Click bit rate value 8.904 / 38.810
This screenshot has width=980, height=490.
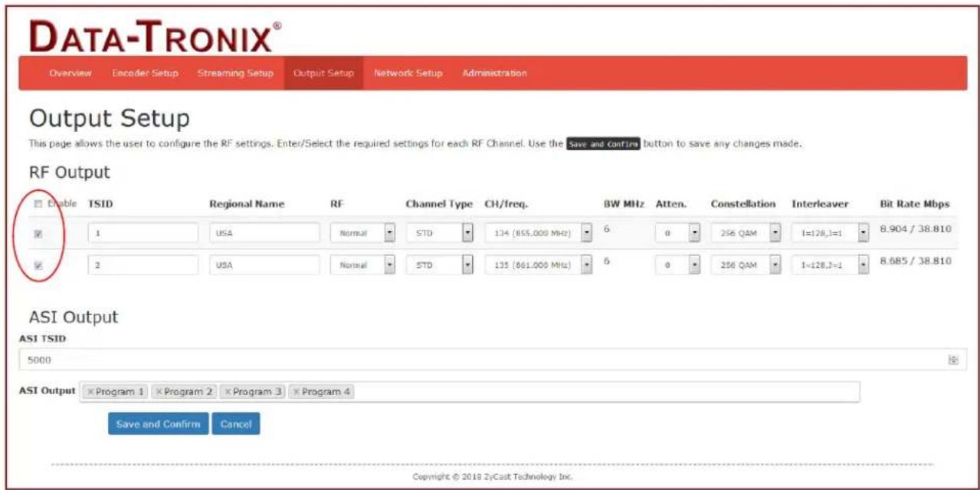pyautogui.click(x=916, y=229)
